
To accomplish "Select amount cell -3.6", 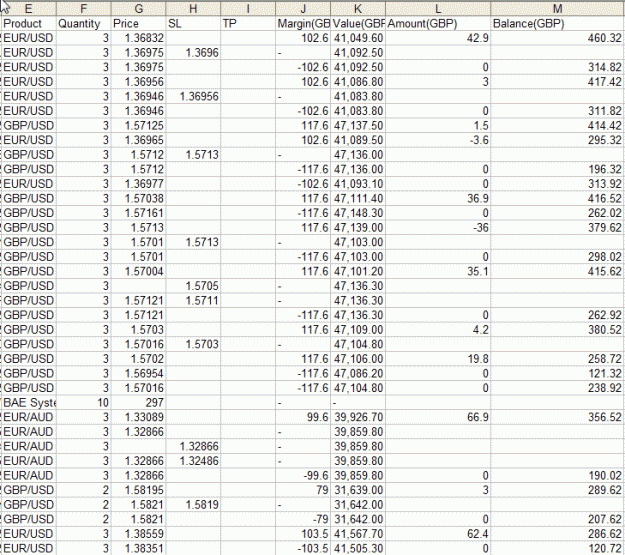I will pos(438,140).
